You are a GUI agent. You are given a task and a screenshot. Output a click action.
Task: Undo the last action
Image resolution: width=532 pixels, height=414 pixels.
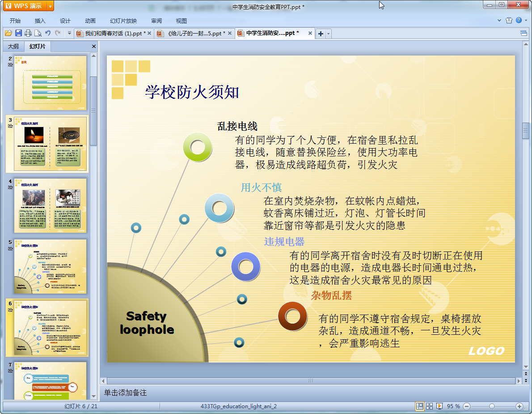(x=48, y=33)
